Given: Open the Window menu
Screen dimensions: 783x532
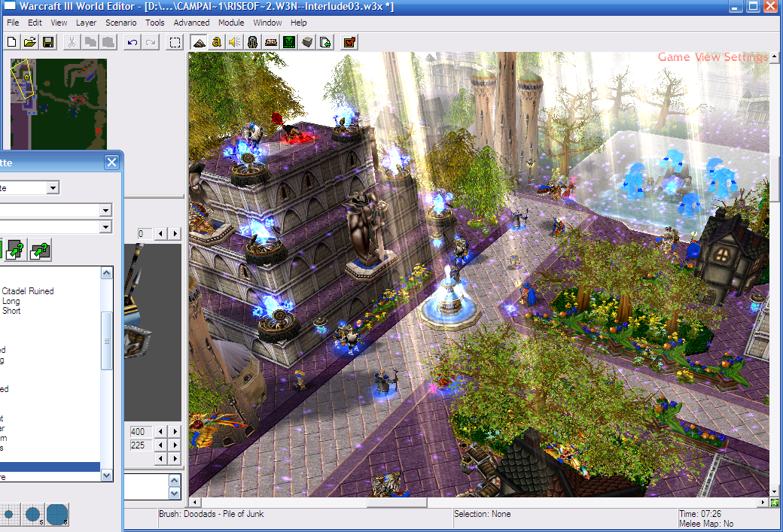Looking at the screenshot, I should pos(267,23).
